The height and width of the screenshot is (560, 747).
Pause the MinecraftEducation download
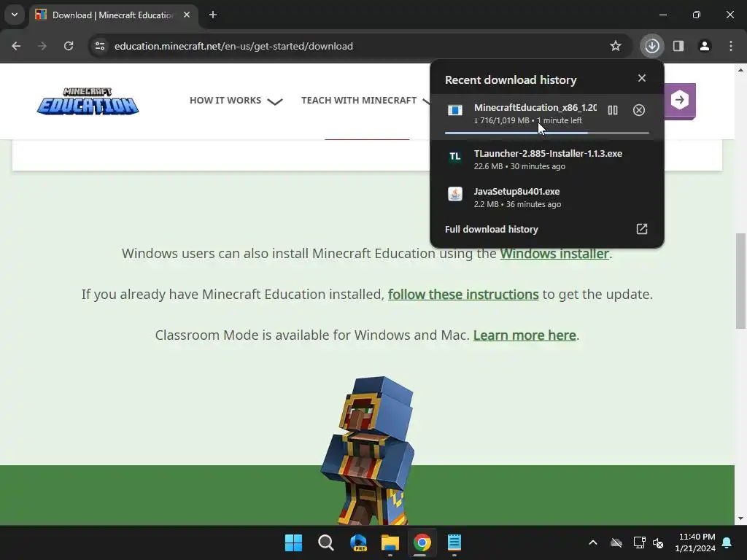pyautogui.click(x=613, y=111)
